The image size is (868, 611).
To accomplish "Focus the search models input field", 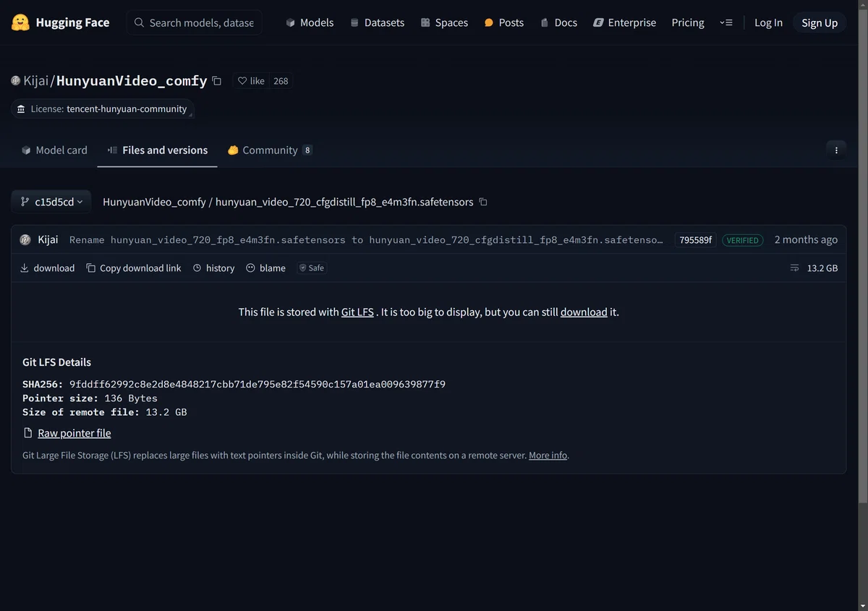I will click(x=195, y=22).
